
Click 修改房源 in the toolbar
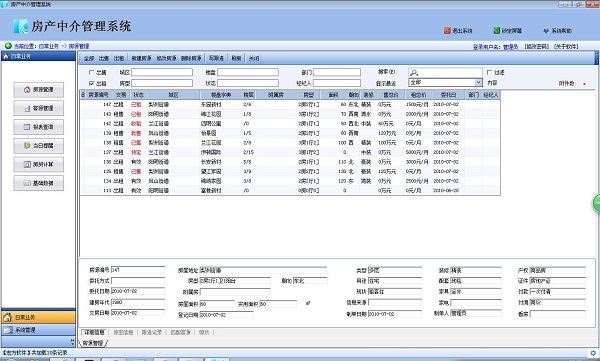pyautogui.click(x=166, y=59)
